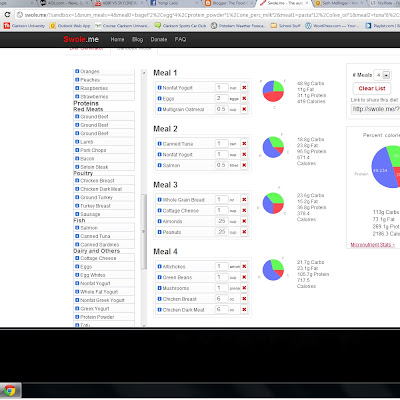
Task: Remove Mushrooms from Meal 4
Action: pos(244,288)
